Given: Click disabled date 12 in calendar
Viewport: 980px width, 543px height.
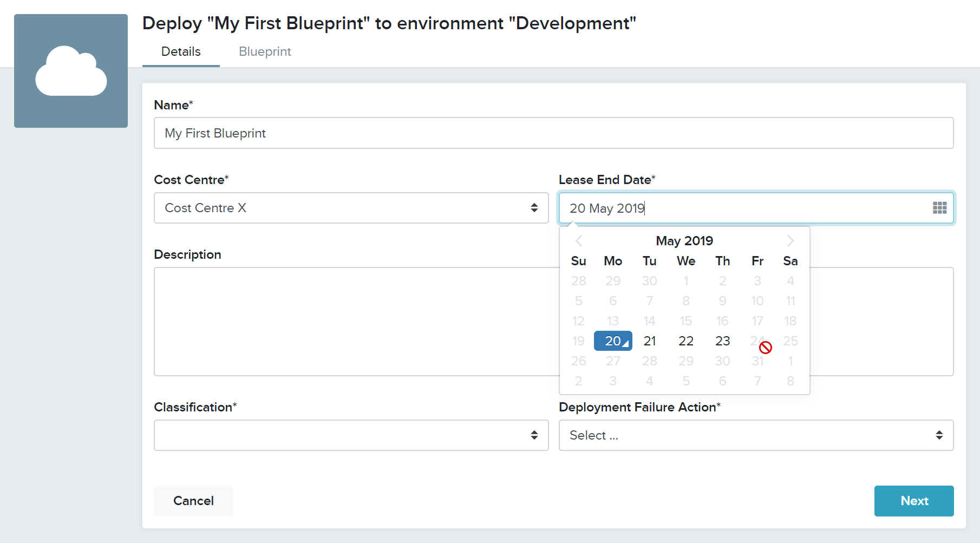Looking at the screenshot, I should 578,321.
